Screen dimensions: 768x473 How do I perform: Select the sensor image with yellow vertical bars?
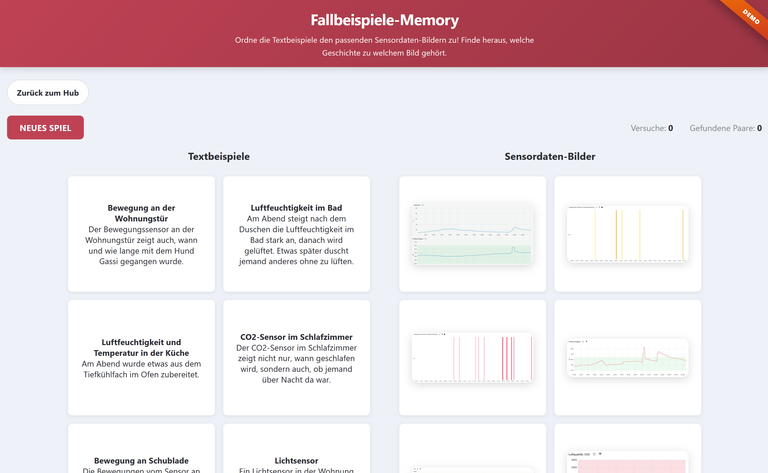(x=627, y=234)
